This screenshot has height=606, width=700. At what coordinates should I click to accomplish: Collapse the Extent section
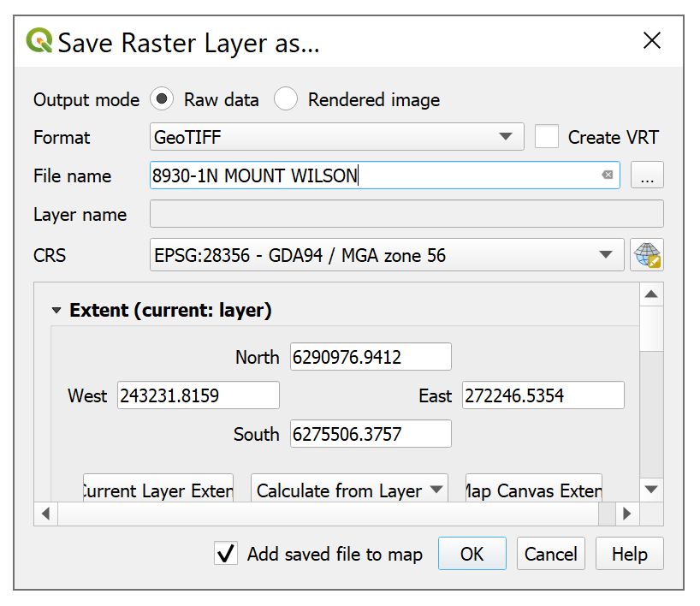57,311
